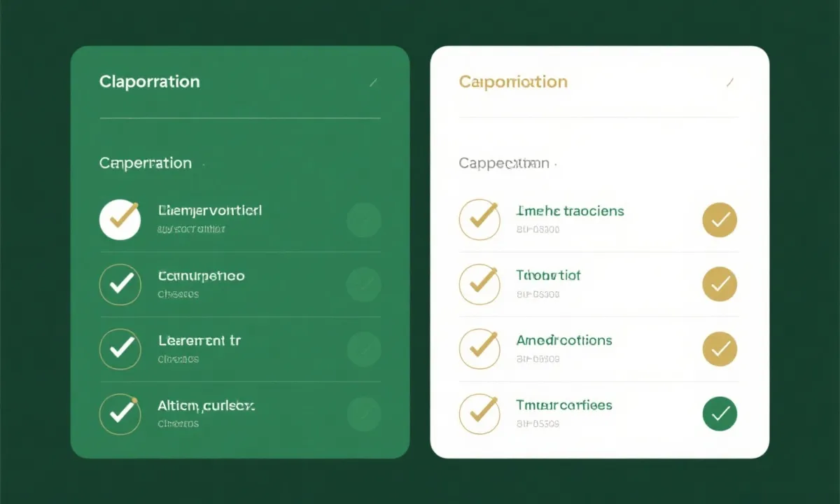Toggle the white-filled checkmark in green card's first row
Viewport: 840px width, 504px height.
pyautogui.click(x=120, y=219)
